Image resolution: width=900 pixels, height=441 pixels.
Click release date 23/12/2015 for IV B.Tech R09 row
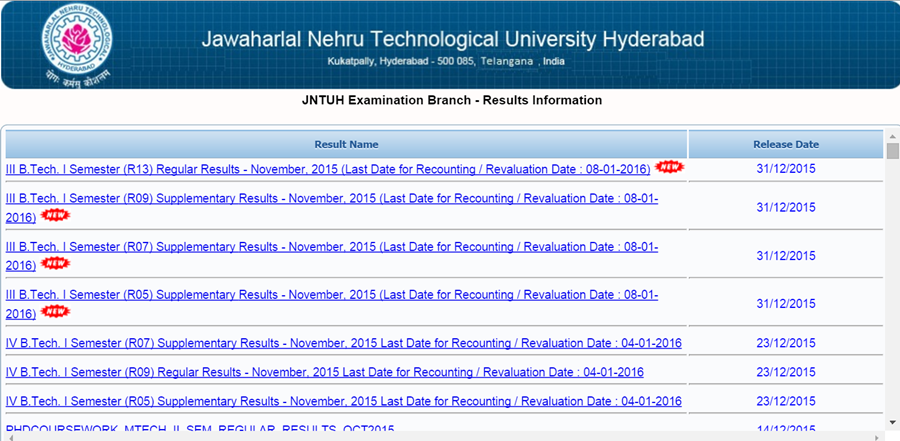click(x=786, y=372)
